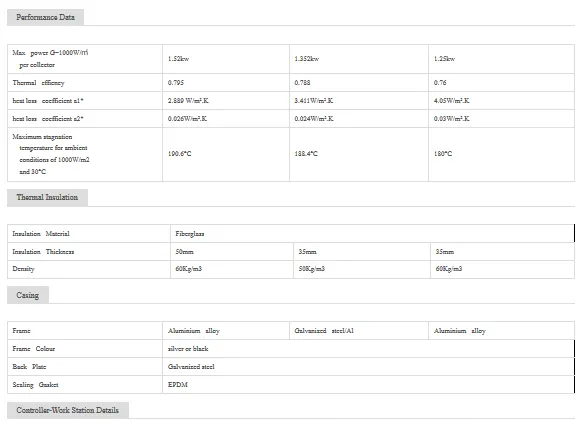Click the Back Plate row label

point(29,367)
